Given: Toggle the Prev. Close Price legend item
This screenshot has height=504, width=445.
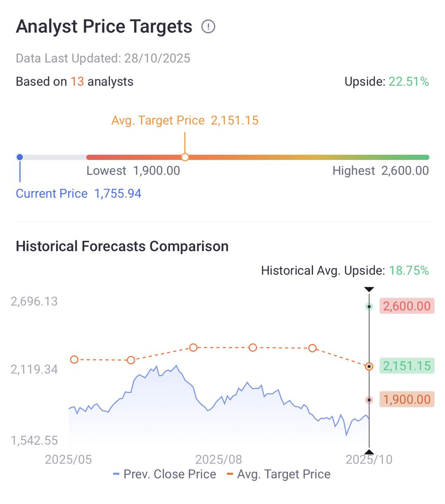Looking at the screenshot, I should 165,474.
